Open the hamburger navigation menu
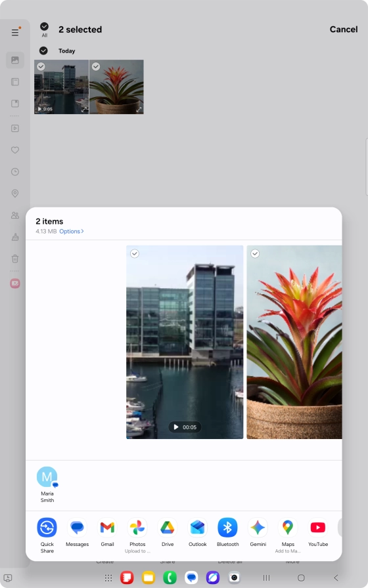The image size is (368, 588). point(15,32)
